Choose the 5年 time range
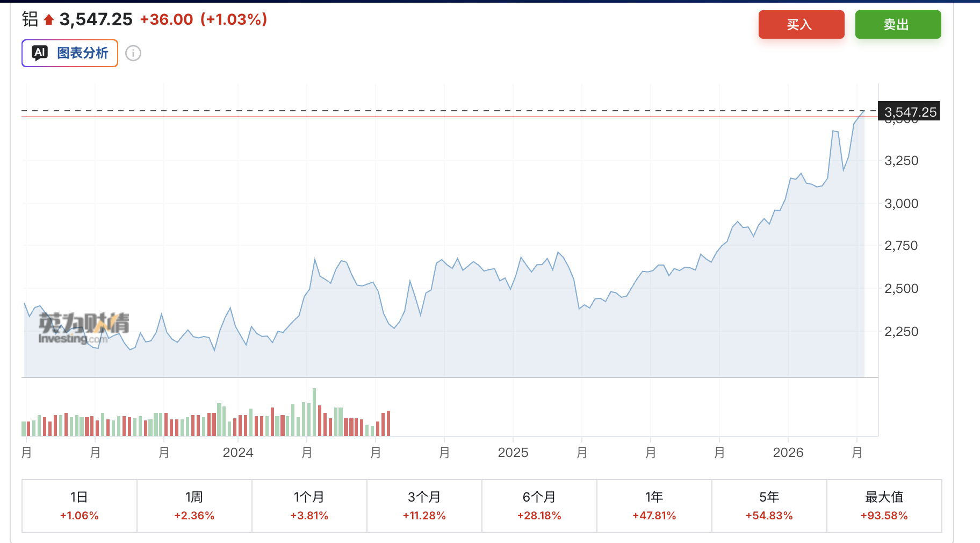The height and width of the screenshot is (543, 980). tap(769, 505)
